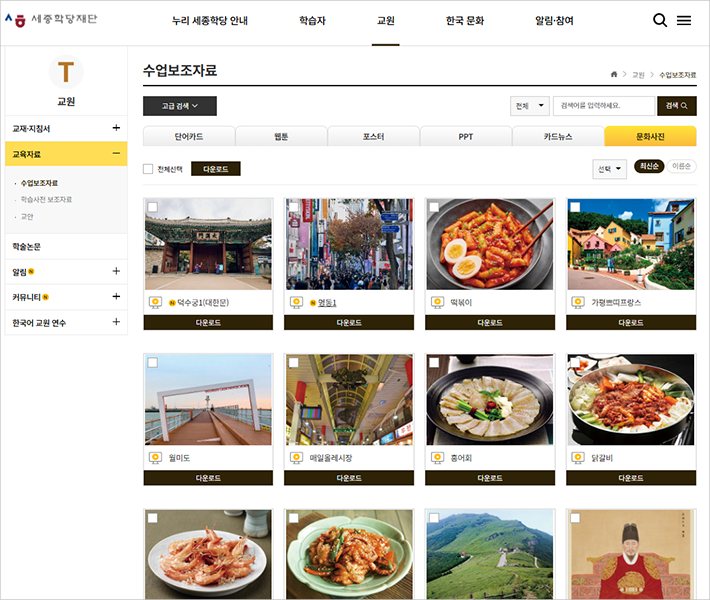This screenshot has width=710, height=600.
Task: Open the 교안 sidebar link
Action: [27, 216]
